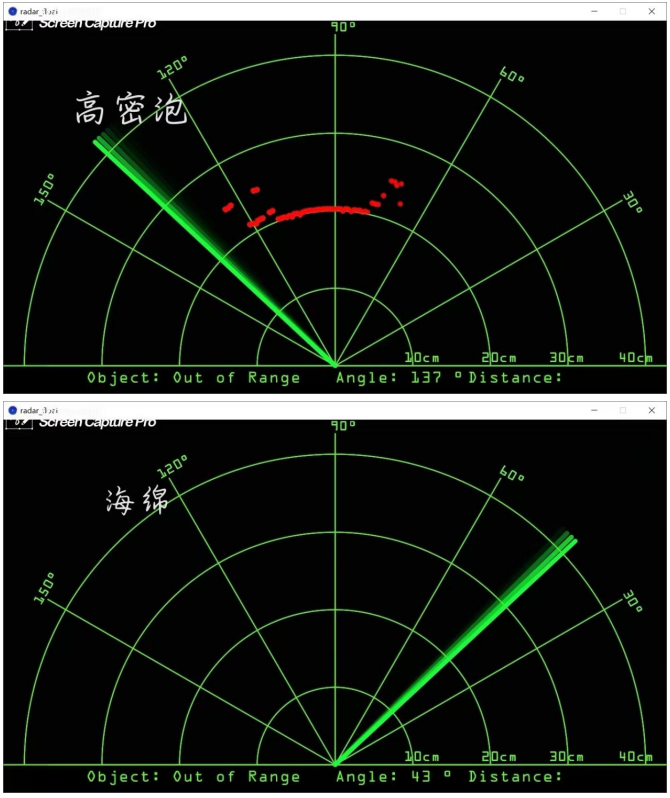This screenshot has height=798, width=670.
Task: Close the bottom radar window
Action: click(x=653, y=410)
